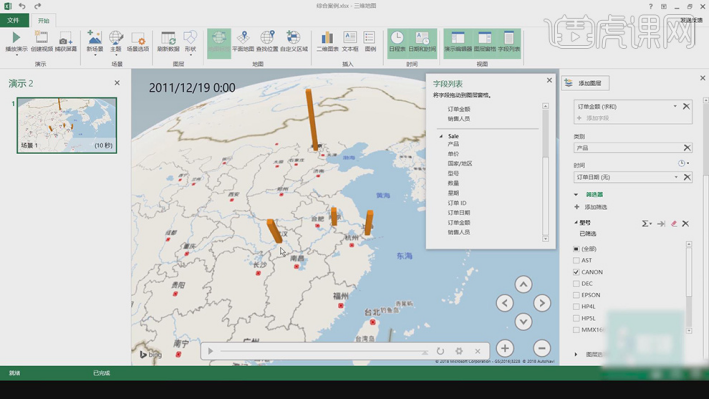Click the 播放演示 play tour icon
Viewport: 709px width, 399px height.
[16, 38]
